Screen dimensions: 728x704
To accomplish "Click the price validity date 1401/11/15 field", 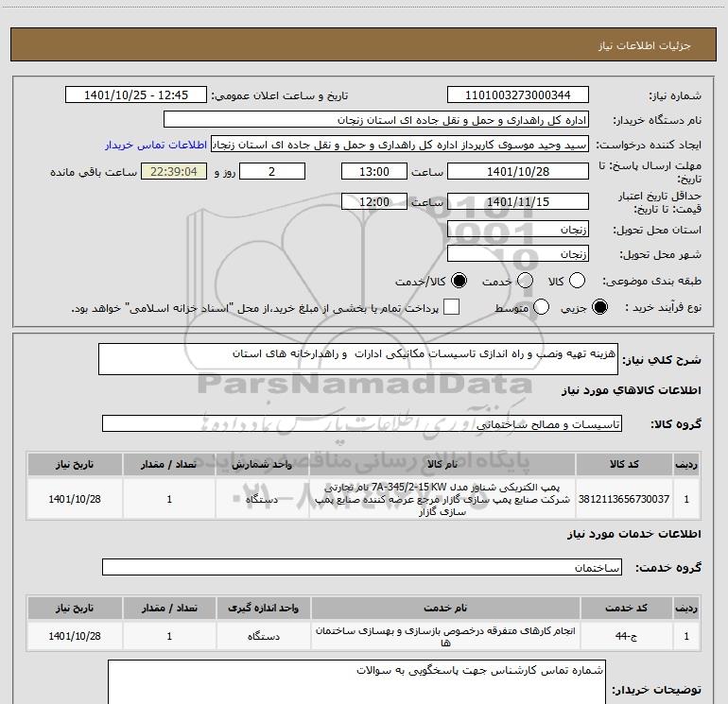I will coord(518,201).
